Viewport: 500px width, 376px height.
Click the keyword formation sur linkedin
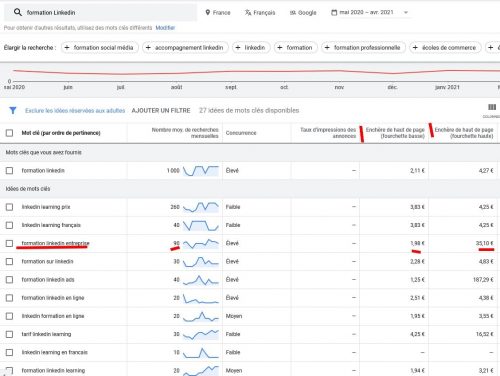click(x=47, y=261)
